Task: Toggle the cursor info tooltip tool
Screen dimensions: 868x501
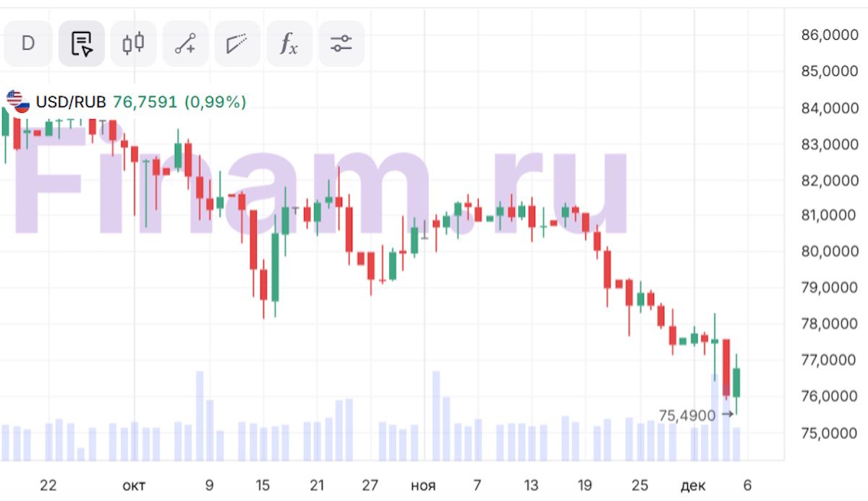Action: click(82, 43)
